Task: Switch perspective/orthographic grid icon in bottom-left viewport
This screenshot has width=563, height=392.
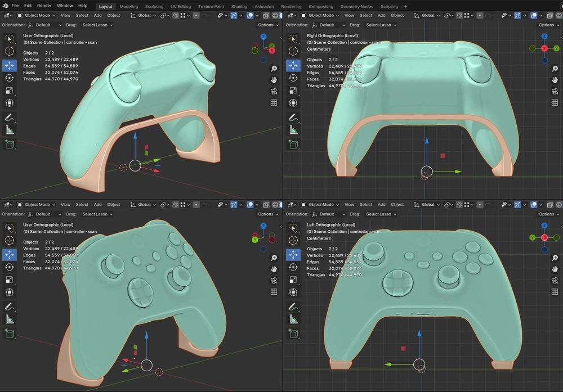Action: coord(274,291)
